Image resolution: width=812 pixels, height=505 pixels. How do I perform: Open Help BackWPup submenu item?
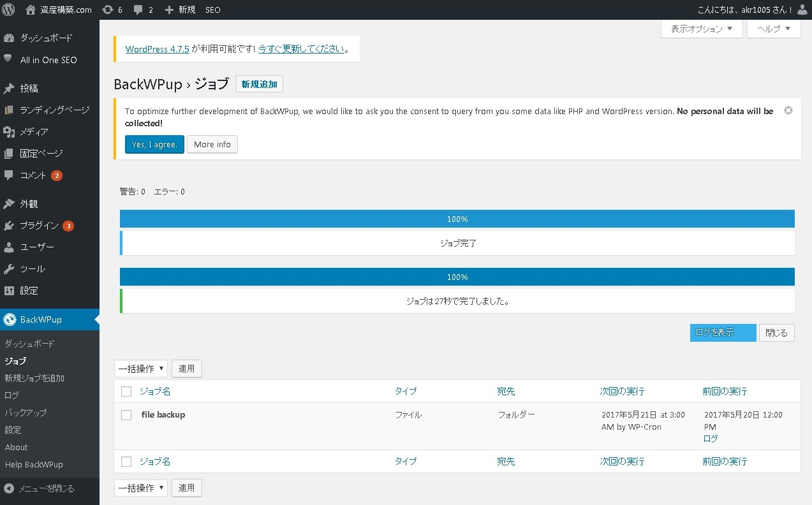click(34, 464)
